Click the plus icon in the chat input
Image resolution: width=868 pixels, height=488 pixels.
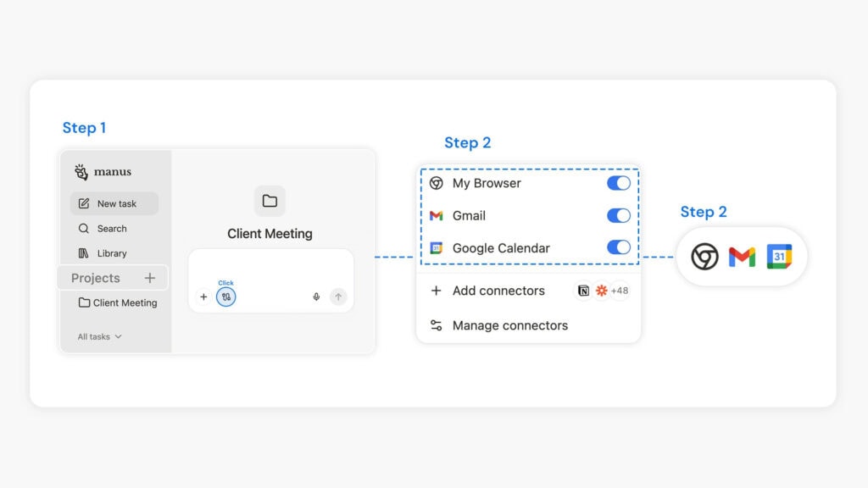pyautogui.click(x=203, y=297)
